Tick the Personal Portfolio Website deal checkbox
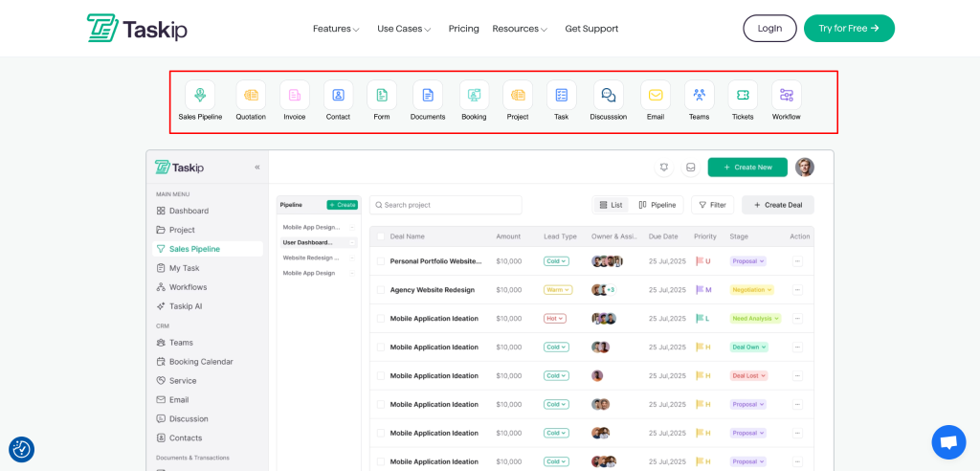 381,261
